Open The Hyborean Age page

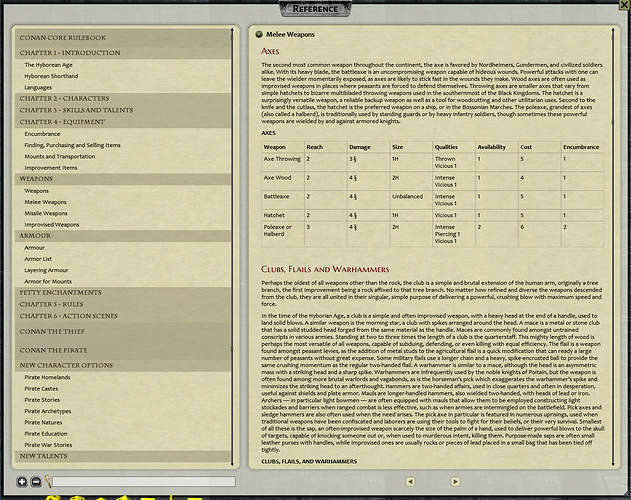click(x=48, y=65)
